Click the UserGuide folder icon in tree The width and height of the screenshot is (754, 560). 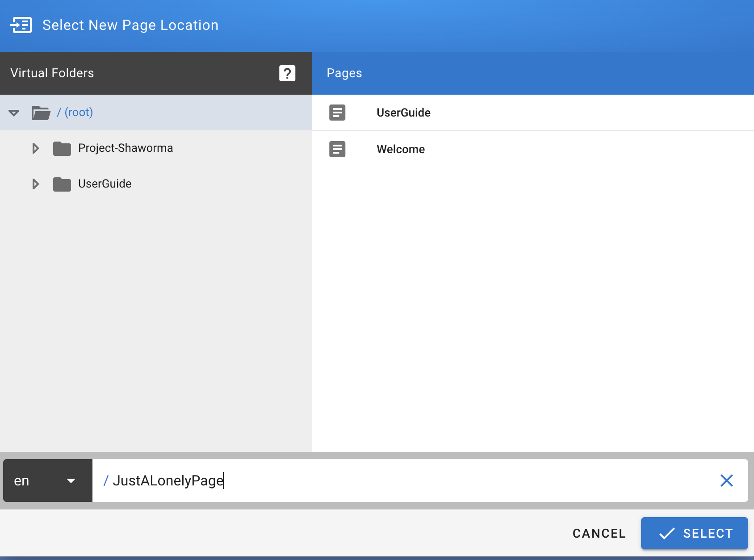62,184
